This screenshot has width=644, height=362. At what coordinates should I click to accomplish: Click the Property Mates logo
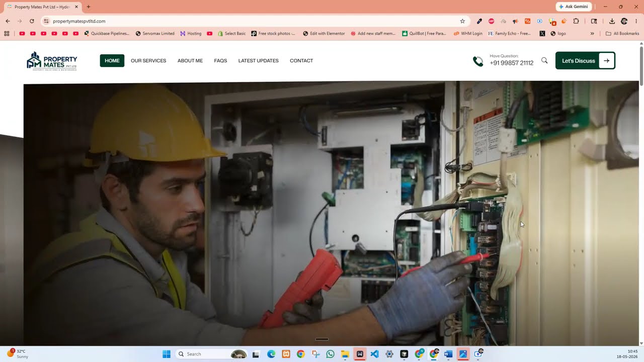click(x=52, y=61)
